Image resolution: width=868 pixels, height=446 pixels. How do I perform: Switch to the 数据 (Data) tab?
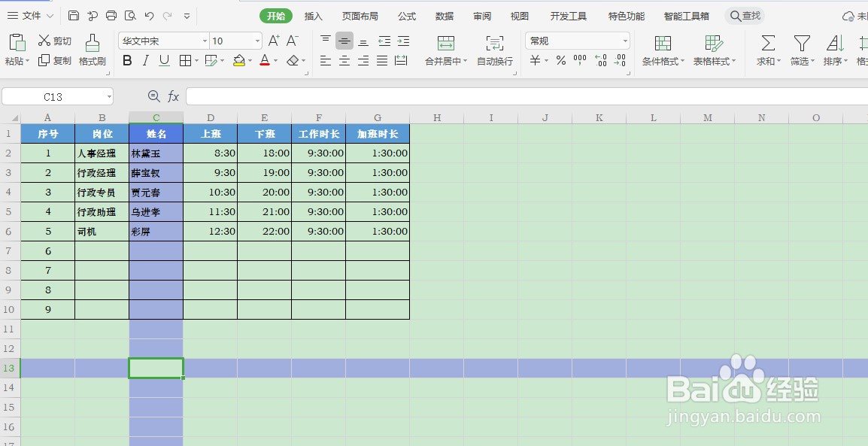point(445,16)
